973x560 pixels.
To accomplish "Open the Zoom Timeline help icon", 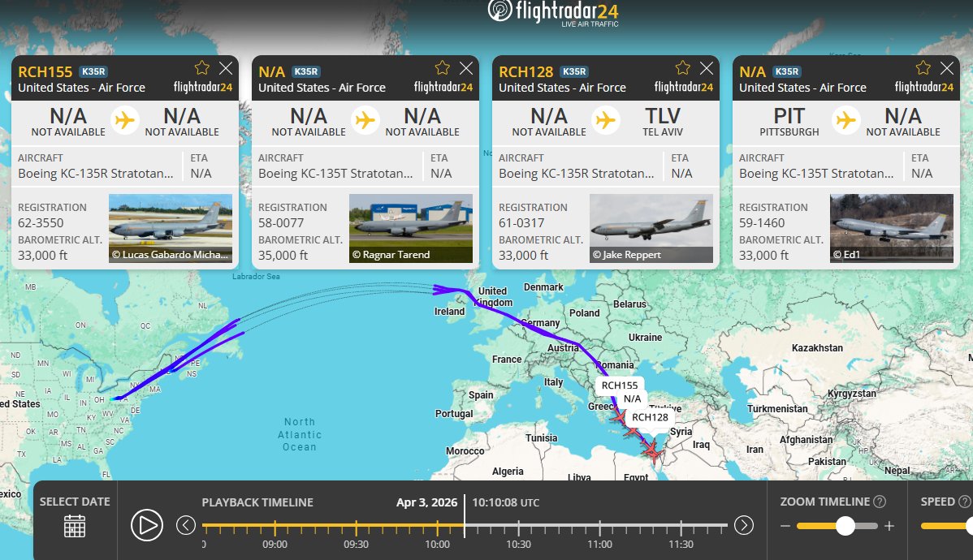I will click(x=880, y=502).
